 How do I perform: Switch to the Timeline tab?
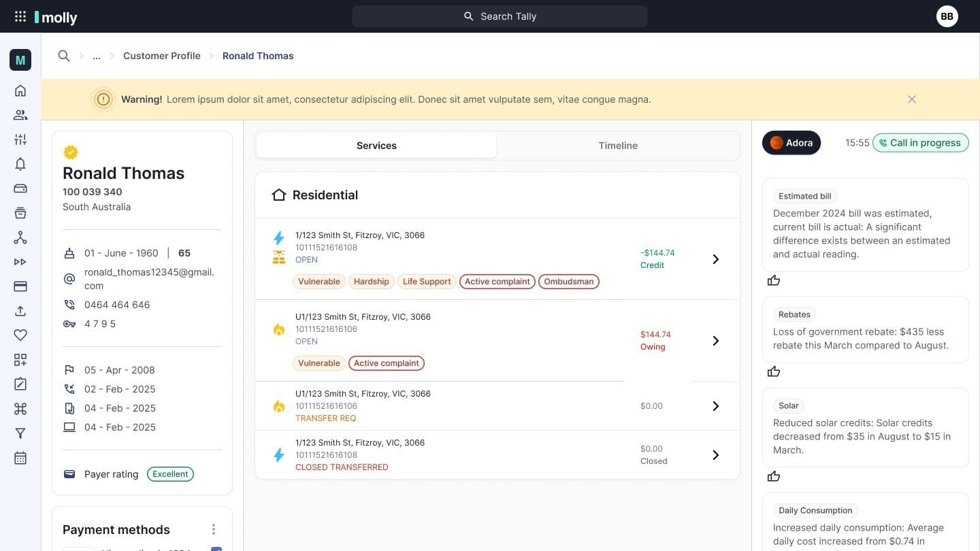click(618, 146)
